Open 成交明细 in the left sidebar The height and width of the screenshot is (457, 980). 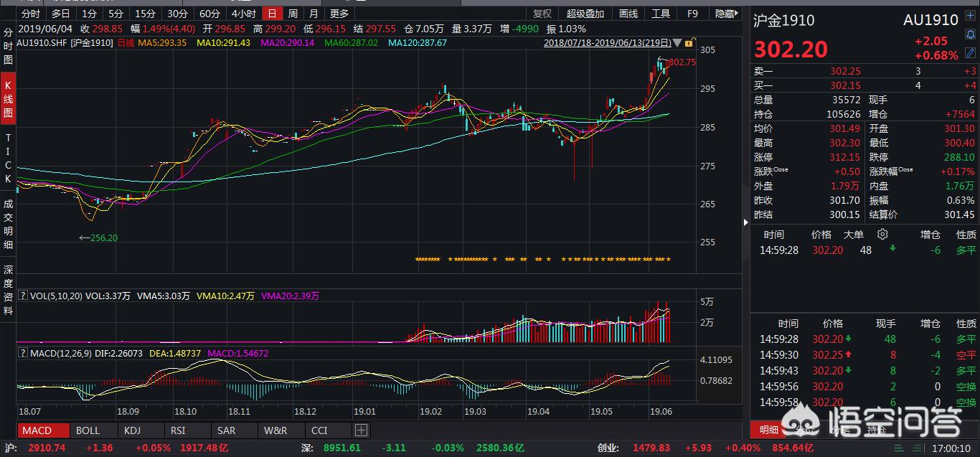click(x=8, y=224)
